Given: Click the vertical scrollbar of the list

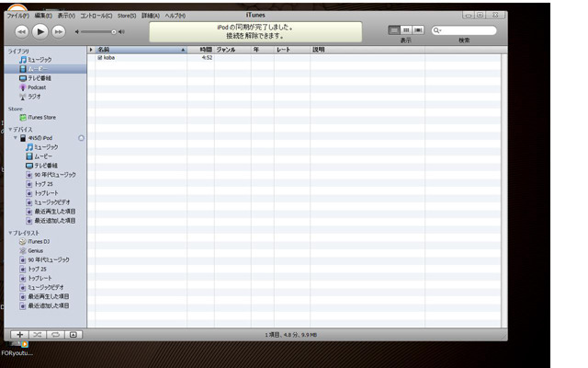Looking at the screenshot, I should click(x=504, y=190).
